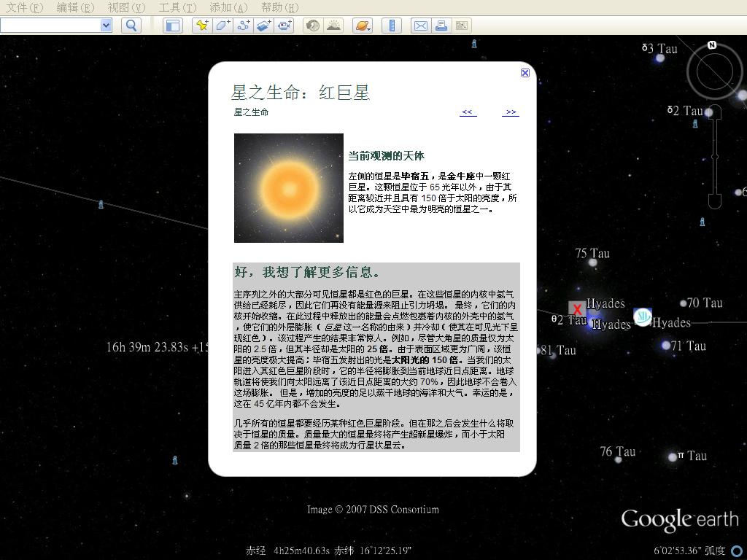Open the 帮助(H) menu
This screenshot has height=560, width=747.
pos(279,7)
